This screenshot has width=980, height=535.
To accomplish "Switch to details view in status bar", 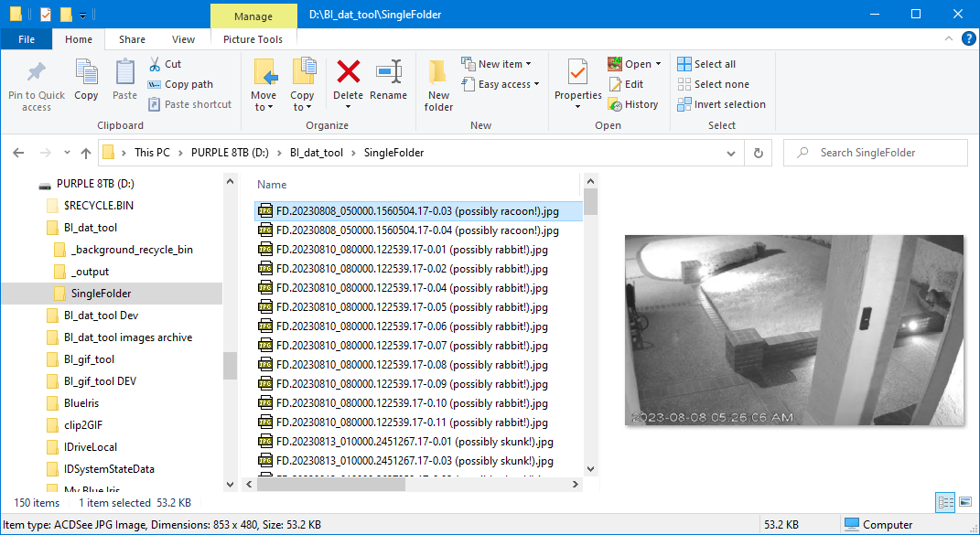I will click(x=945, y=502).
